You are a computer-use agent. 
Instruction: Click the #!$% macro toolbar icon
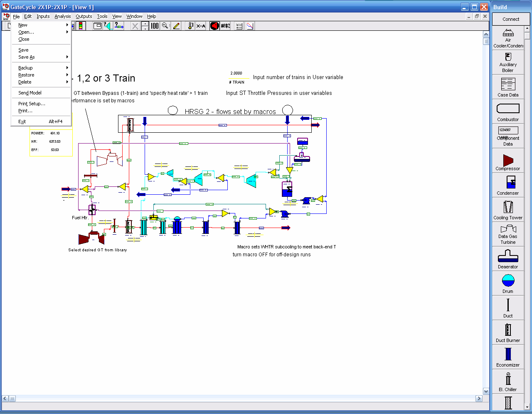225,26
